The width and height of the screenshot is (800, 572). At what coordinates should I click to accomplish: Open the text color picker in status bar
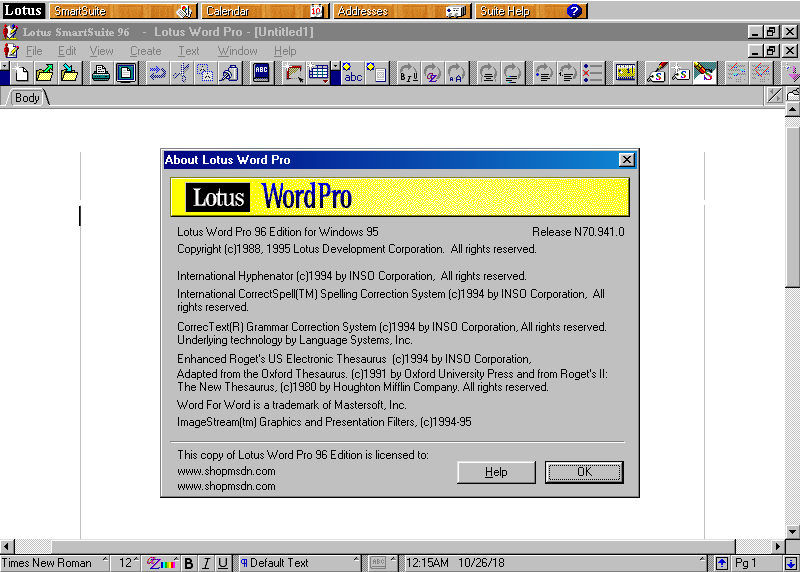(x=161, y=563)
